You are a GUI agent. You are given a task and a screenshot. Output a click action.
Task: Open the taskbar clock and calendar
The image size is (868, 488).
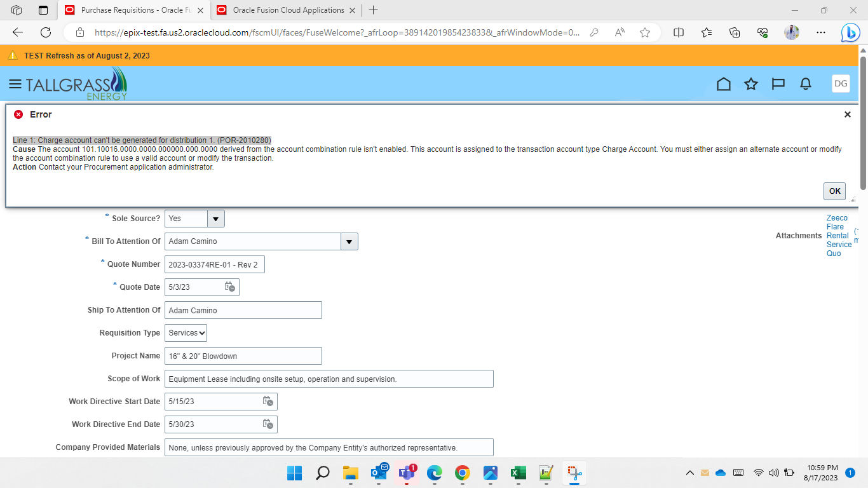point(820,473)
